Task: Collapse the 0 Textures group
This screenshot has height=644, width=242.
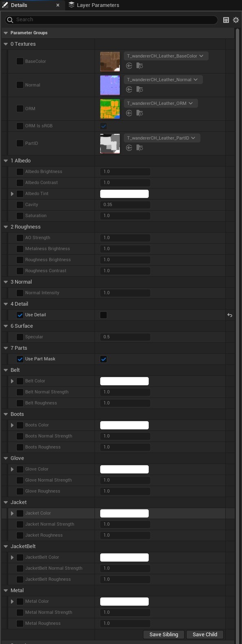Action: click(x=6, y=44)
